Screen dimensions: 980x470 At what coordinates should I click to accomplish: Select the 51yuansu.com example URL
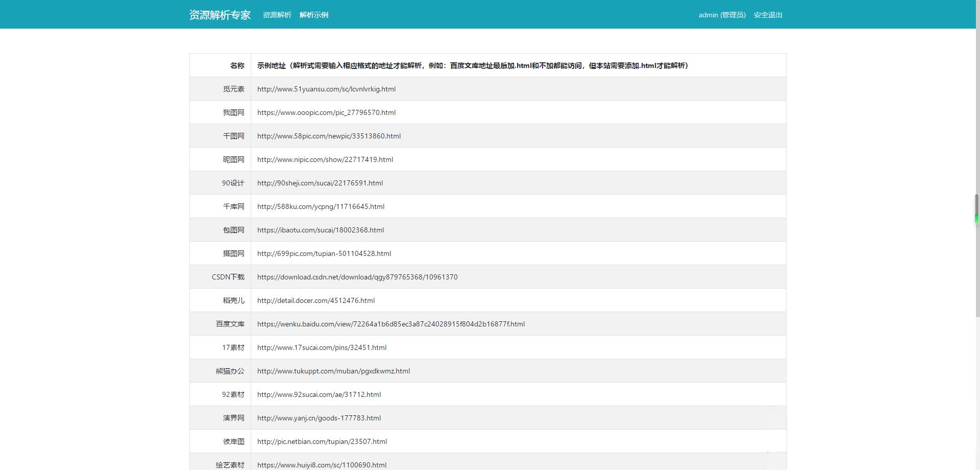click(326, 89)
